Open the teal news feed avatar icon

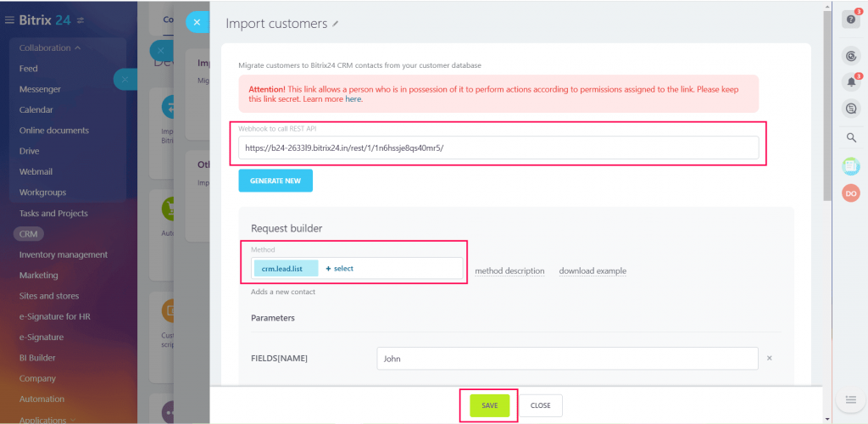point(851,166)
